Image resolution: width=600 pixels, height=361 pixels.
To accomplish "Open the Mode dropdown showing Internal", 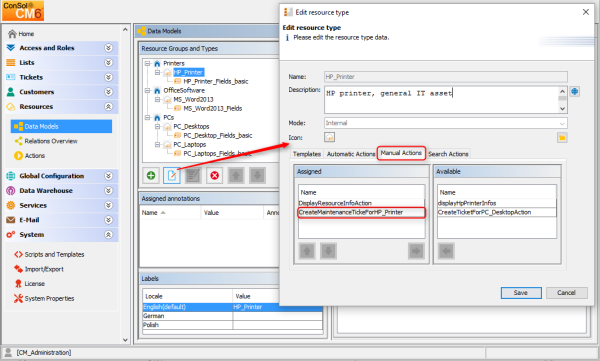I will (445, 123).
